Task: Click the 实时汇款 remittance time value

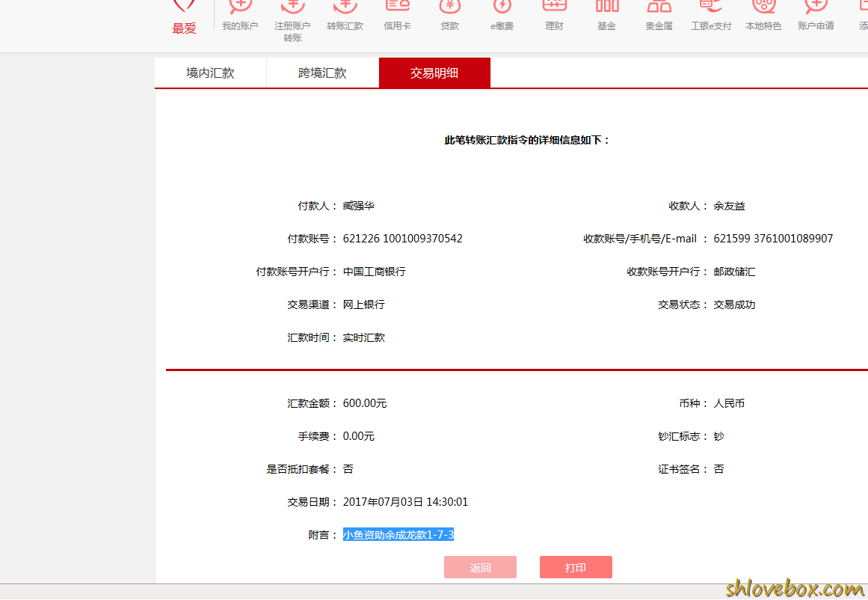Action: (363, 337)
